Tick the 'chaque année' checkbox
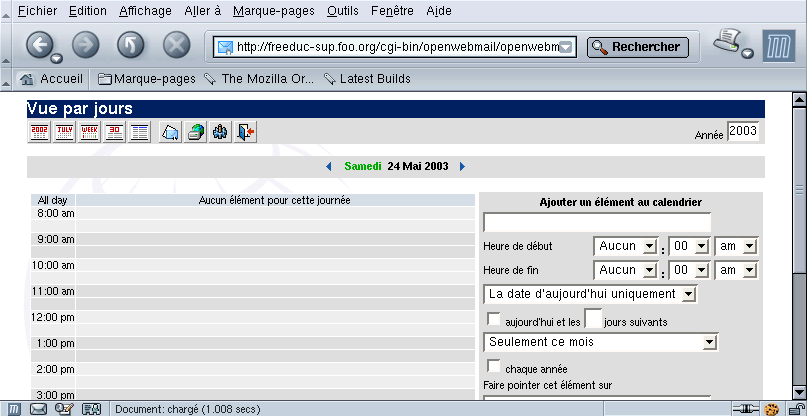 tap(493, 367)
